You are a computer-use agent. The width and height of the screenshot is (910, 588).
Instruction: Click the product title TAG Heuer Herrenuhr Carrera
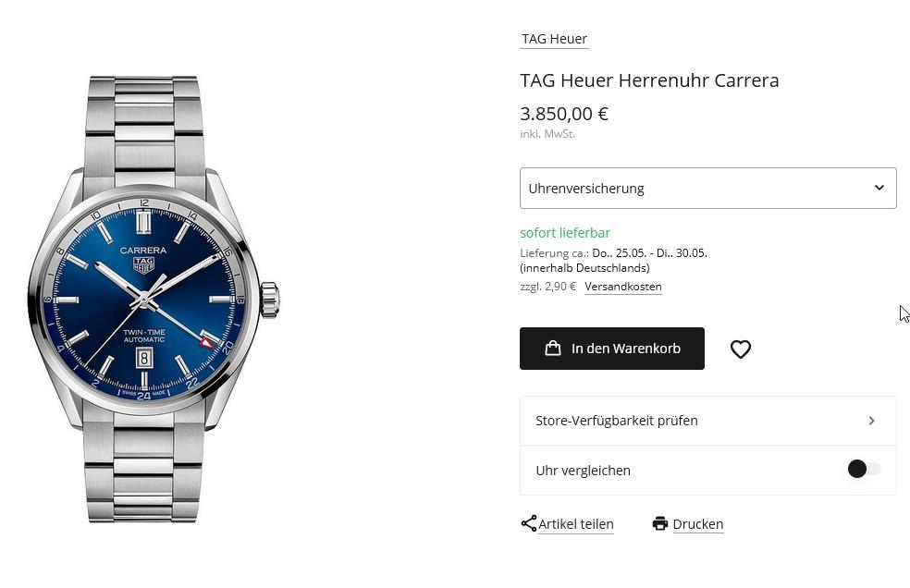649,80
